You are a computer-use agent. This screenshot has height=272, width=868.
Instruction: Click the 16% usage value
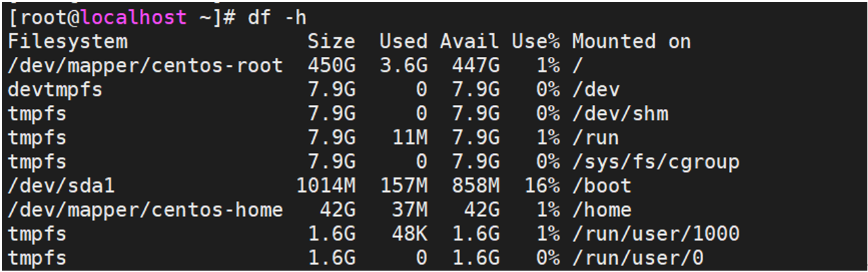click(542, 186)
